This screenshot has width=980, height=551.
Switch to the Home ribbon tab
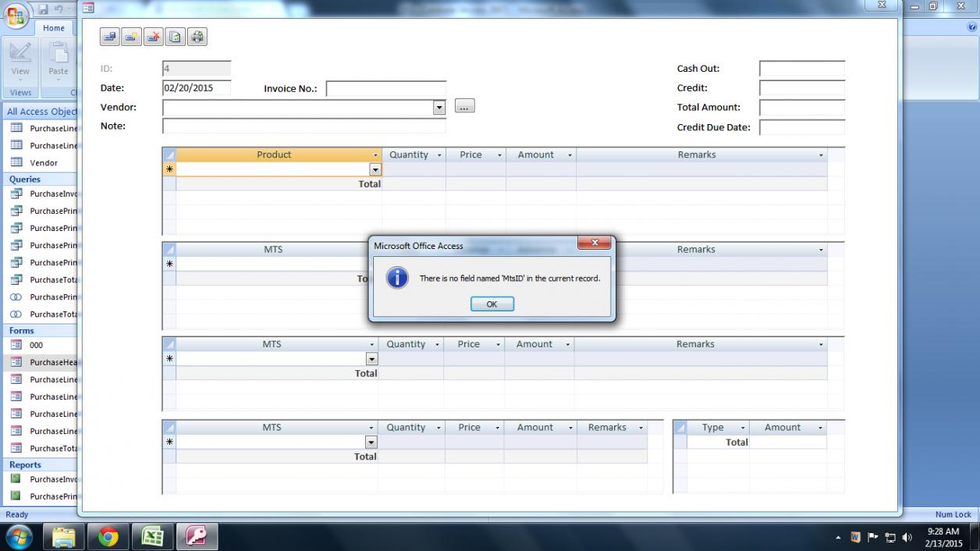coord(54,28)
